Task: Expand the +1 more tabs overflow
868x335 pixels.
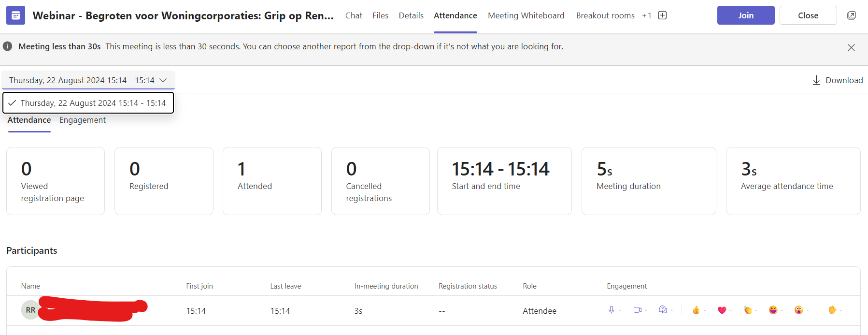Action: point(647,16)
